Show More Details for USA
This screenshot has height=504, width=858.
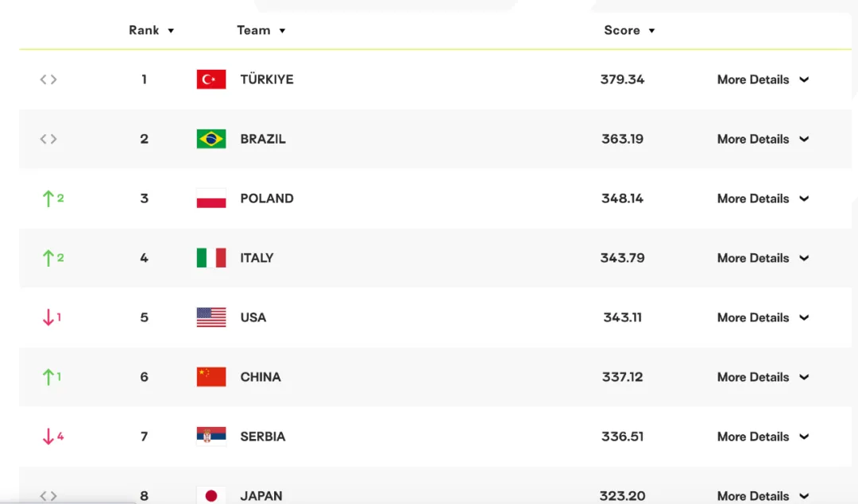pos(763,317)
